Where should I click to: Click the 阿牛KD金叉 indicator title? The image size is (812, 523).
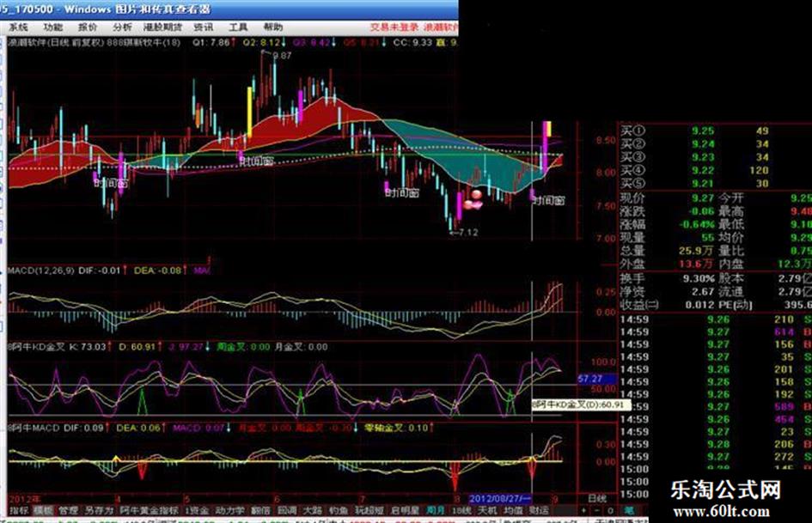36,347
